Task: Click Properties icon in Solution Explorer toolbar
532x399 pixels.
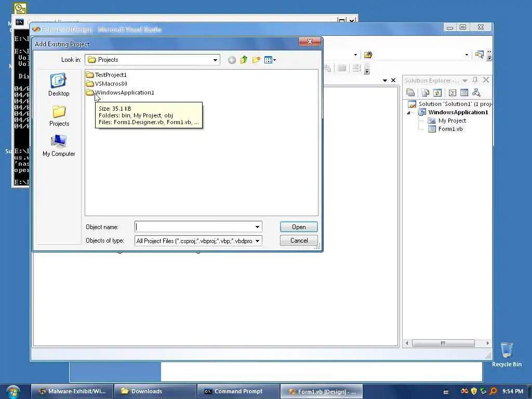Action: tap(410, 92)
